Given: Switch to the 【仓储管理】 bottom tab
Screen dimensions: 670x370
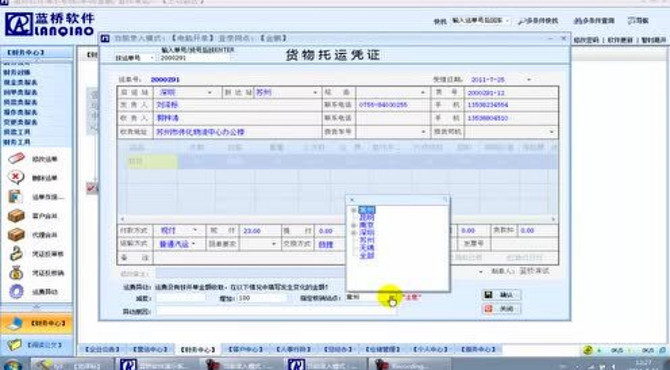Looking at the screenshot, I should pos(383,349).
